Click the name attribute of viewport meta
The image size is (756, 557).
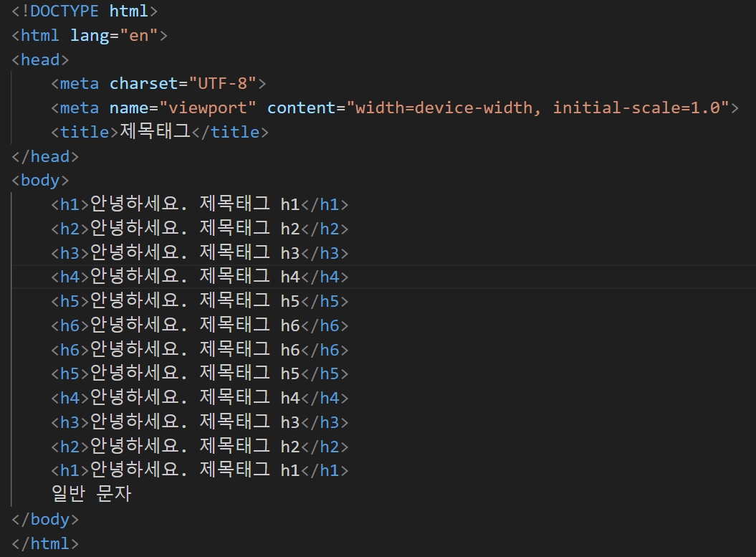(x=129, y=108)
